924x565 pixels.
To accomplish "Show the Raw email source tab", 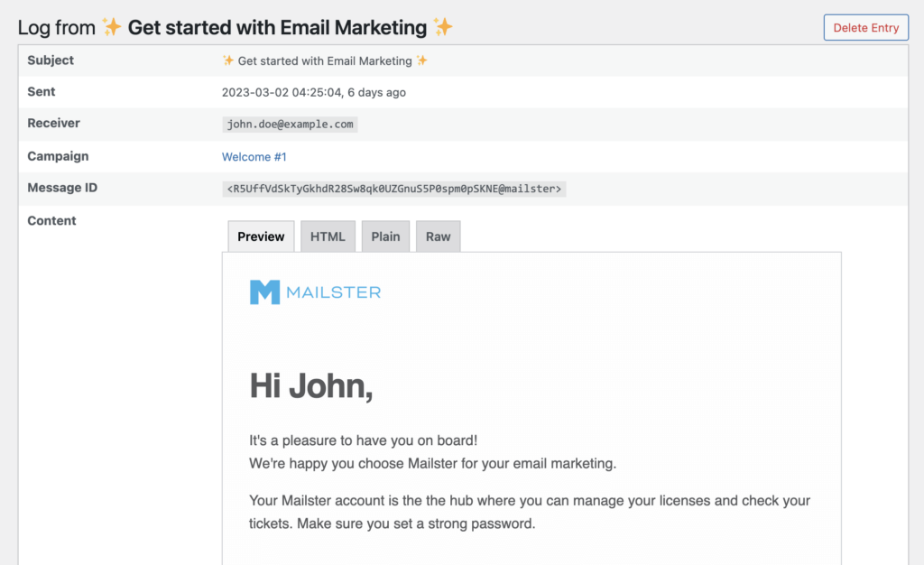I will 438,236.
